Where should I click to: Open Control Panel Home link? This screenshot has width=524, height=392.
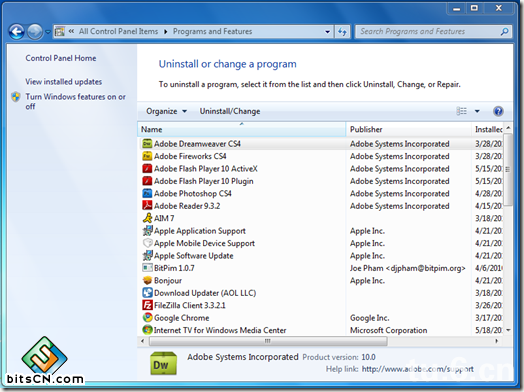(61, 58)
